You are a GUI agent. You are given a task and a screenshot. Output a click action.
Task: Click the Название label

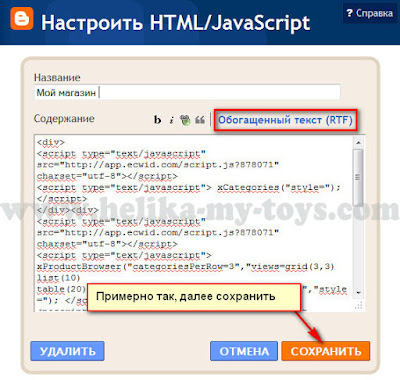(x=57, y=78)
